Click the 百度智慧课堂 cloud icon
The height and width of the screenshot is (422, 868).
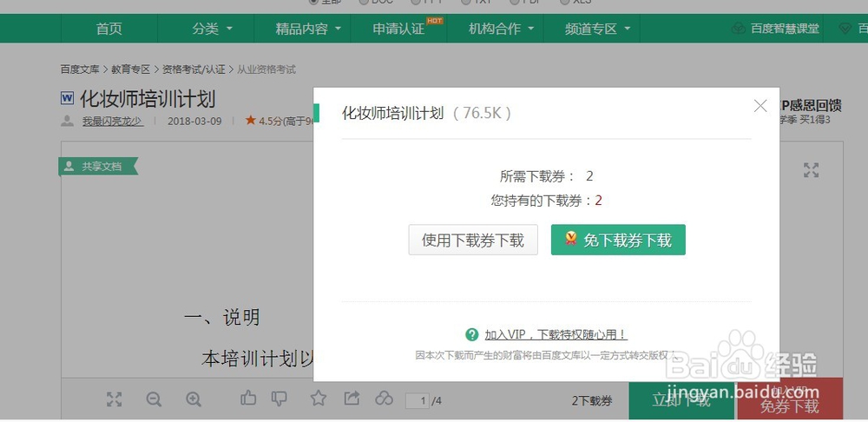click(739, 29)
